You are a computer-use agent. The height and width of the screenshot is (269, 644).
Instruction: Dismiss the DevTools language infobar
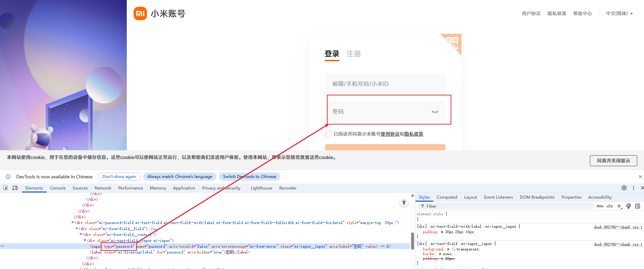point(640,177)
